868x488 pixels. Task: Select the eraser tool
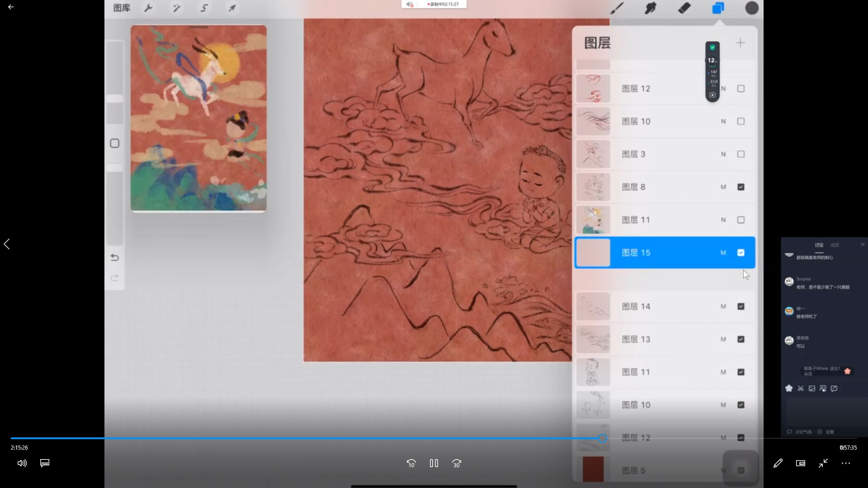point(684,8)
